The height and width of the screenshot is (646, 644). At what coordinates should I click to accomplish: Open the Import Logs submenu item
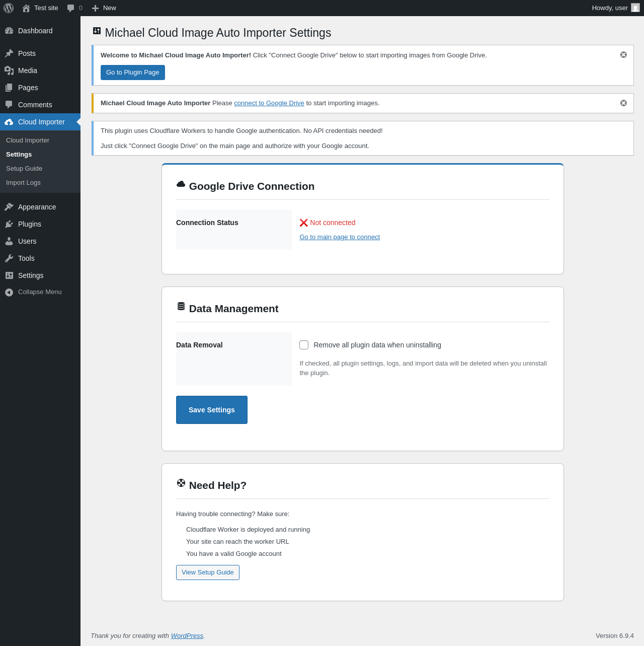point(23,183)
